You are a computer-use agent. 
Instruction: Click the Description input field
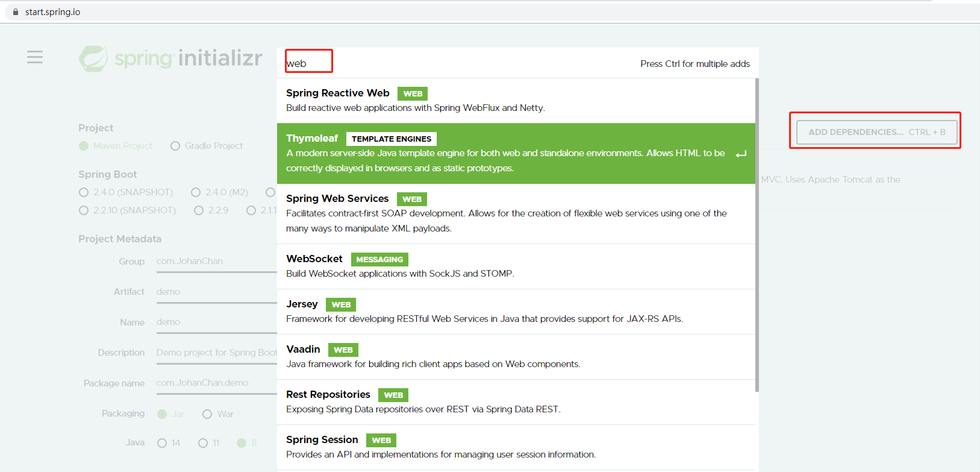click(217, 353)
